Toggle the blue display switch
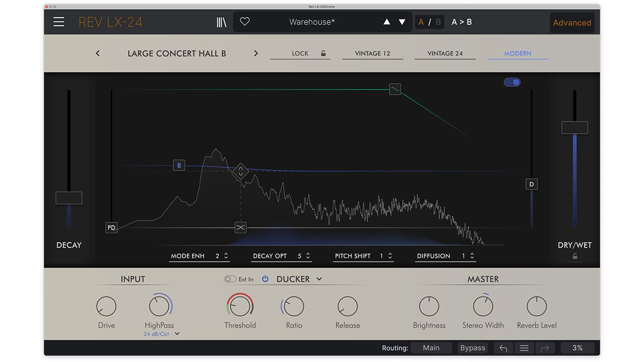Image resolution: width=644 pixels, height=362 pixels. 512,82
